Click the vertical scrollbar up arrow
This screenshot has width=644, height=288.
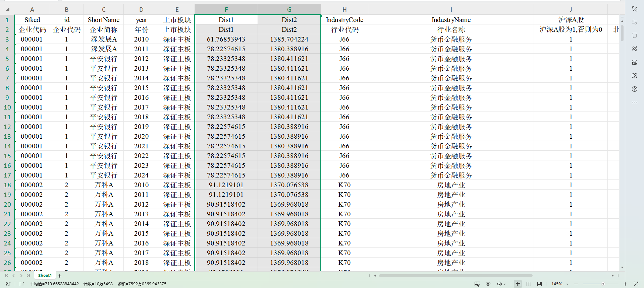point(622,21)
